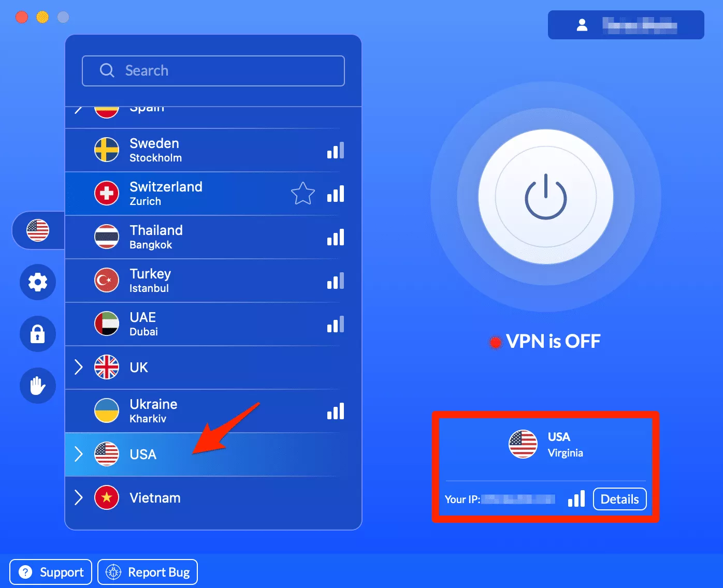Screen dimensions: 723x588
Task: Click the signal bars beside Your IP
Action: 576,499
